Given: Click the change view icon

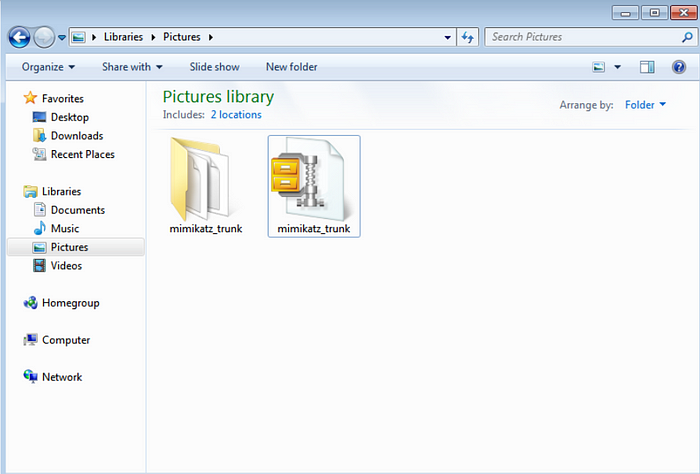Looking at the screenshot, I should click(x=599, y=67).
